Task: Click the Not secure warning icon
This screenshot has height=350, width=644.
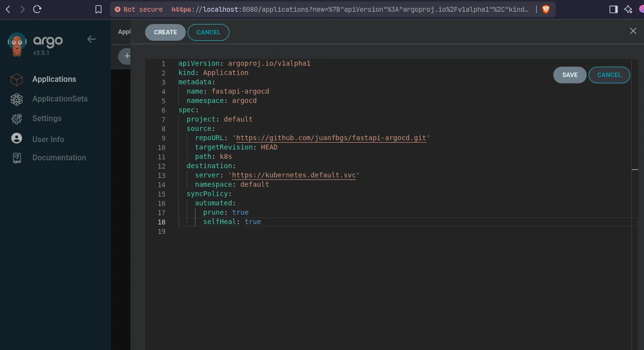Action: [117, 9]
